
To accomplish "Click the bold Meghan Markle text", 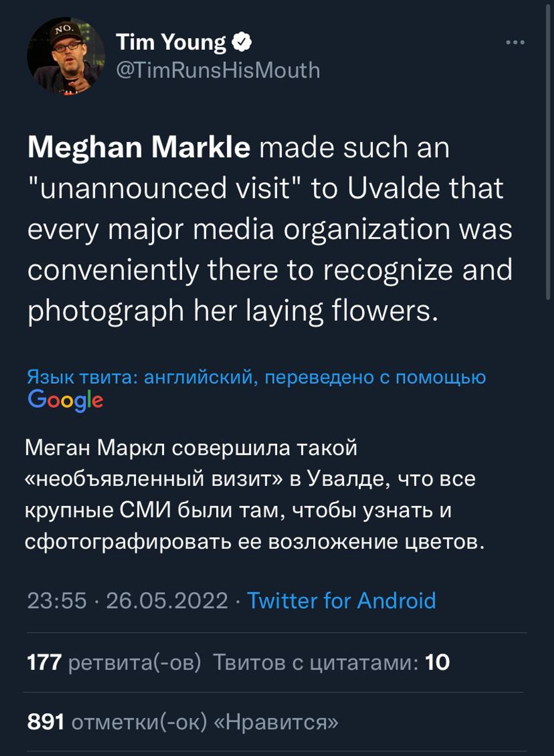I will [138, 148].
